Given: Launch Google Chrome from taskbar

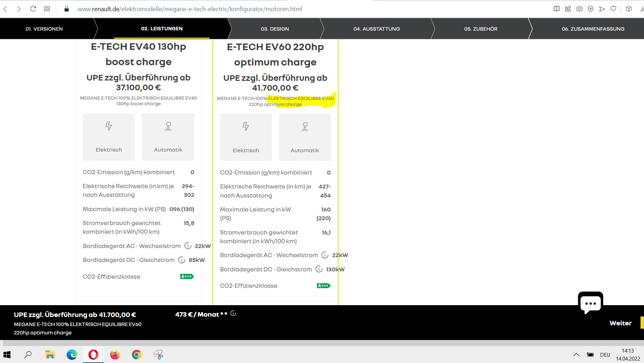Looking at the screenshot, I should pos(136,355).
